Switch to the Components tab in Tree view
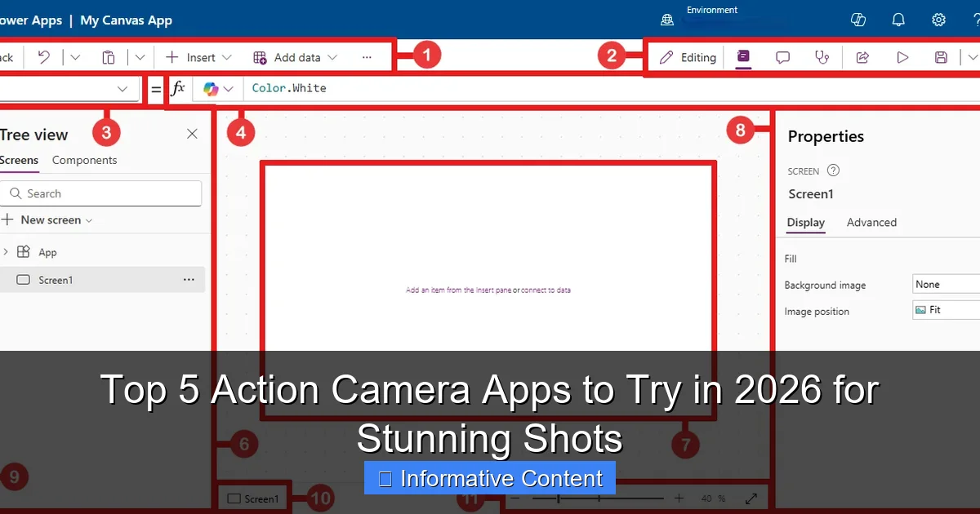 [x=84, y=160]
